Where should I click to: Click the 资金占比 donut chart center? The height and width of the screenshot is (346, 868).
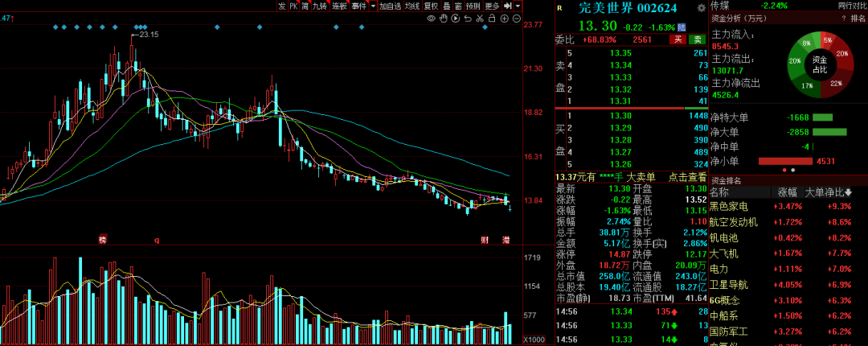[819, 64]
